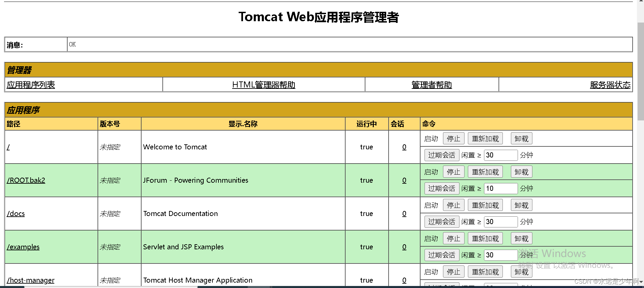Screen dimensions: 644x288
Task: Focus idle minutes field in /examples row
Action: pos(501,255)
